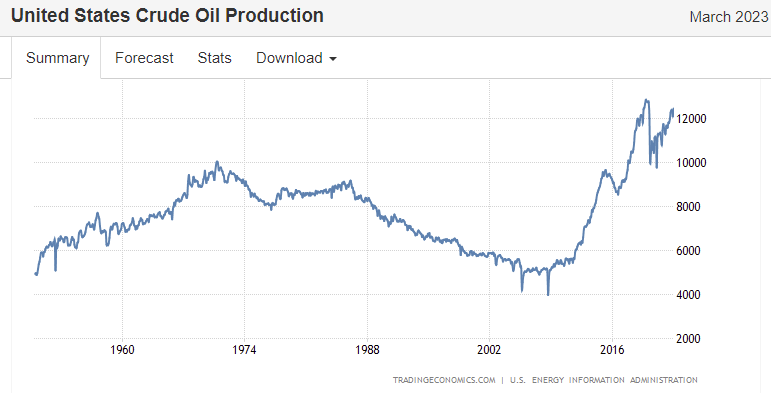Click the 4000 y-axis value
This screenshot has width=771, height=393.
[688, 295]
